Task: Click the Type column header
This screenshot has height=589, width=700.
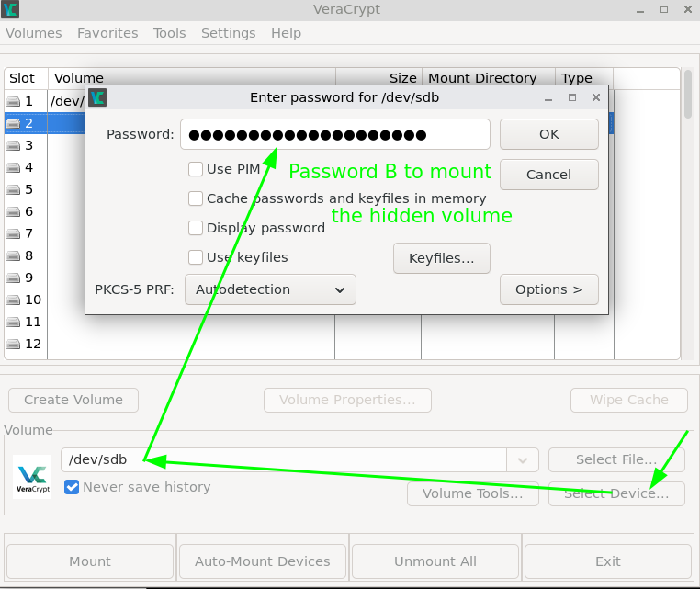Action: point(584,79)
